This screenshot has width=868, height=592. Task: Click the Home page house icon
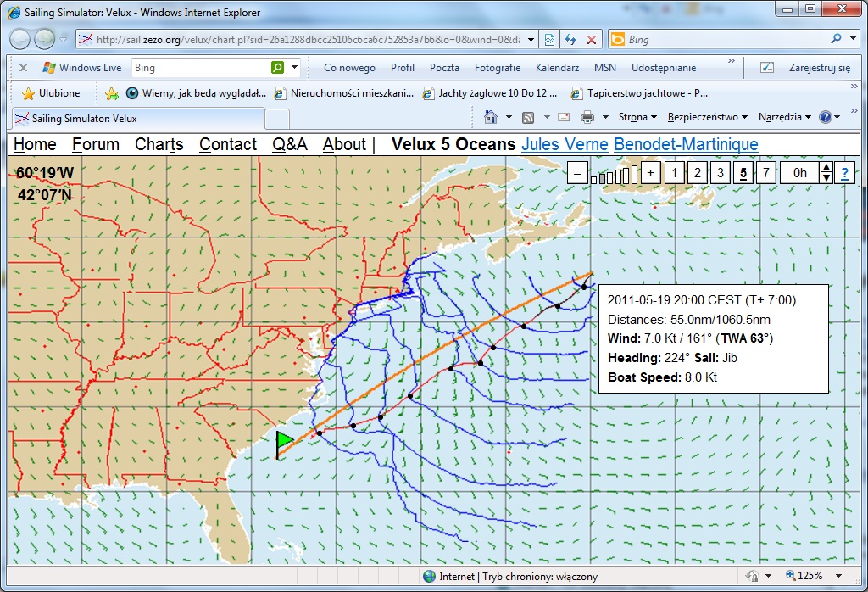(491, 117)
